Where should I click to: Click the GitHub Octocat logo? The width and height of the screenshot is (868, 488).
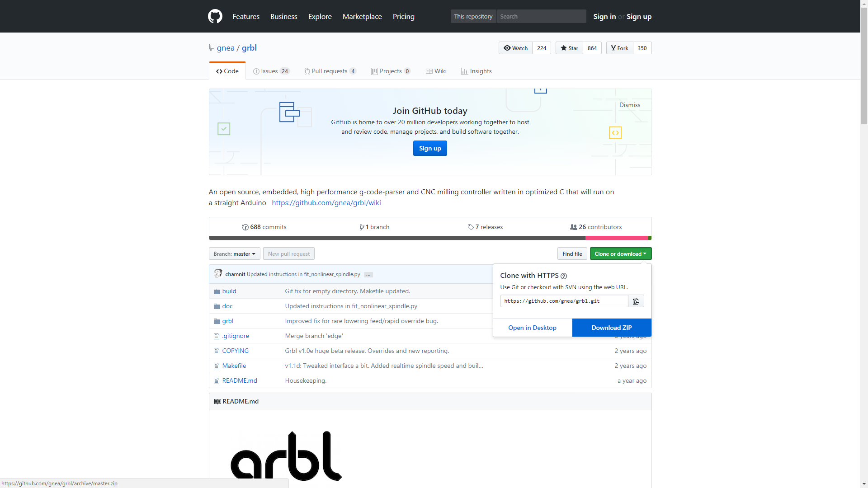[215, 16]
